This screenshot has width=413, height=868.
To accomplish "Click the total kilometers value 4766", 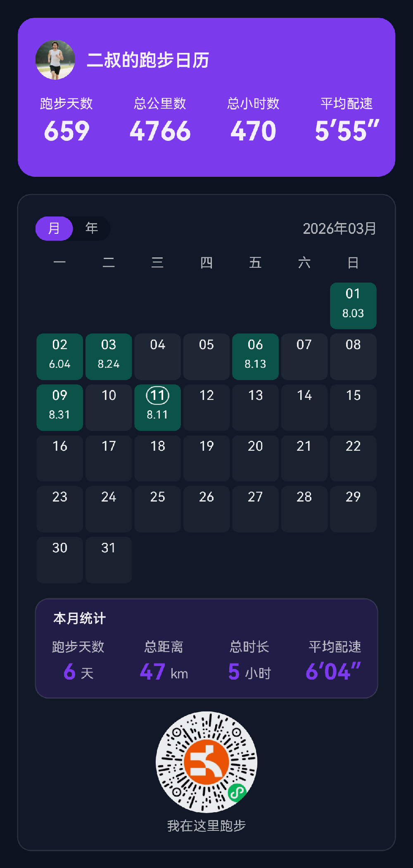I will (x=160, y=131).
